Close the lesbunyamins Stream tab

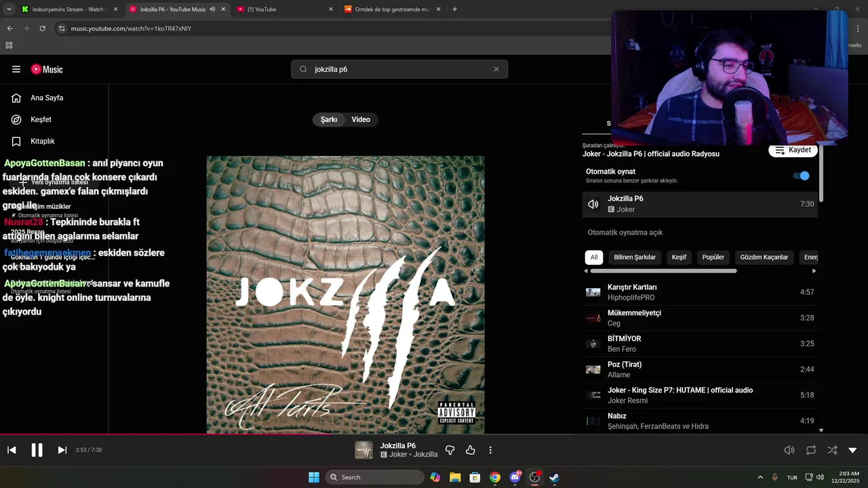point(115,9)
